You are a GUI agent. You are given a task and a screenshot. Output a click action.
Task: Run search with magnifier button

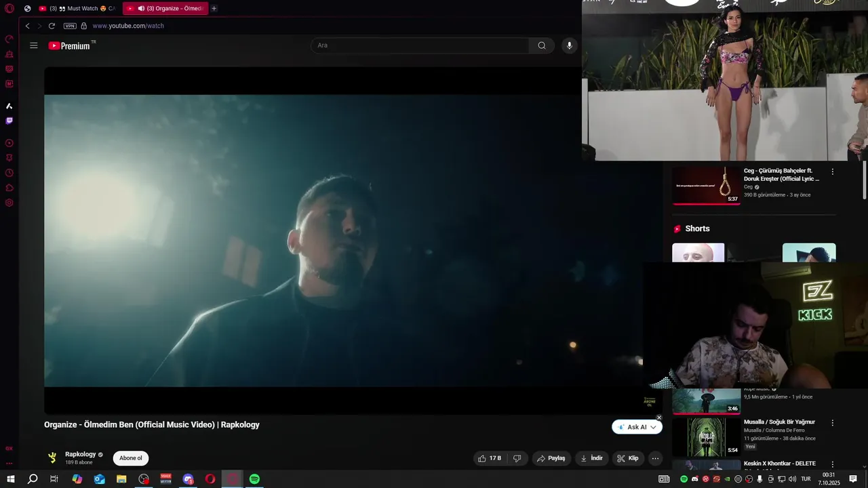(x=542, y=45)
